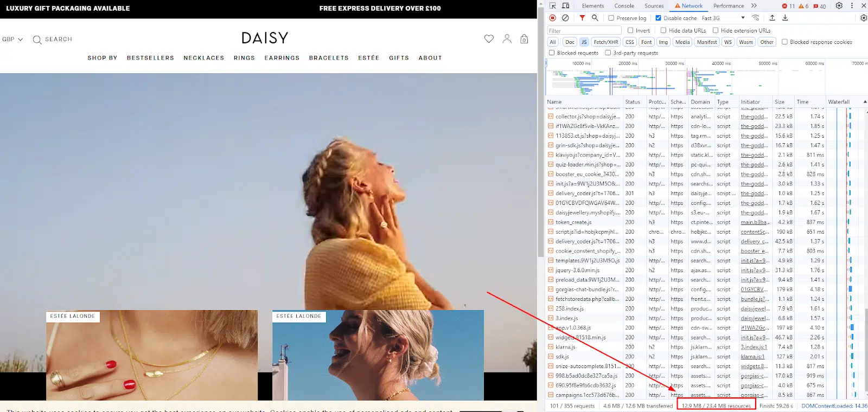Open network search magnifier
This screenshot has width=868, height=412.
[x=595, y=18]
